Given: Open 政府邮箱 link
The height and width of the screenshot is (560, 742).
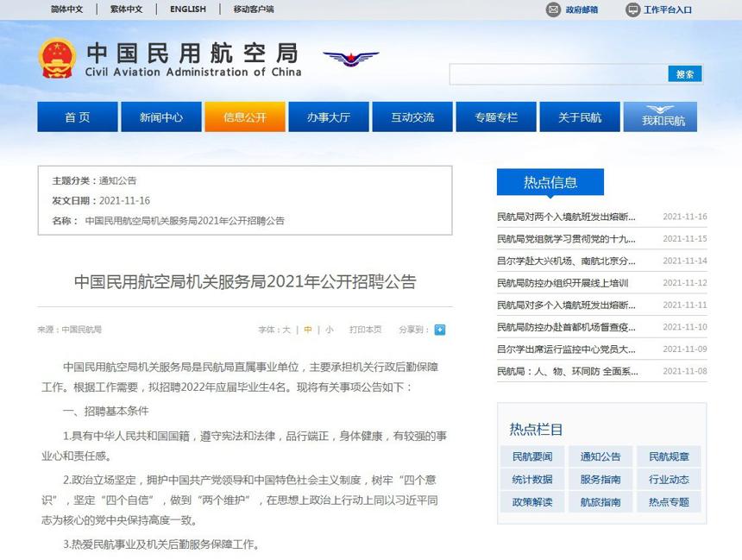Looking at the screenshot, I should (x=582, y=10).
